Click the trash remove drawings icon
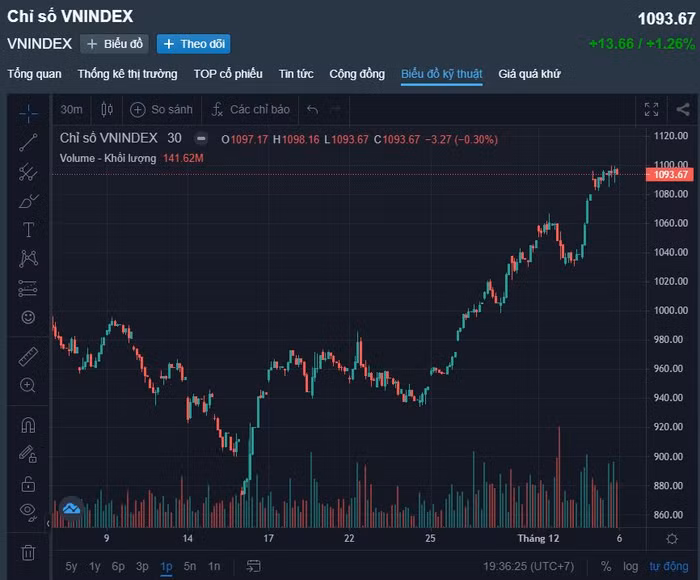Image resolution: width=700 pixels, height=580 pixels. pos(28,552)
